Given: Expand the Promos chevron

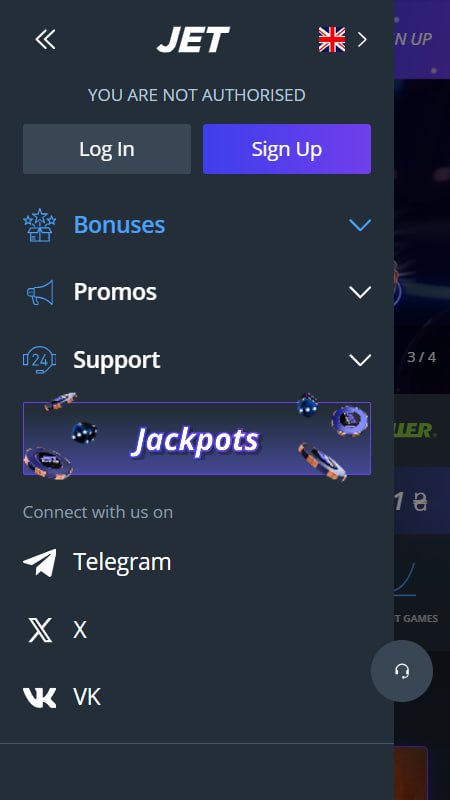Looking at the screenshot, I should click(360, 292).
